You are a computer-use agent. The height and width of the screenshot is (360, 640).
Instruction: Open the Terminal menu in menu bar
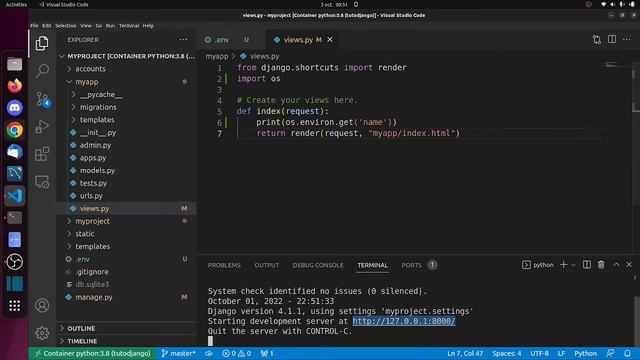pyautogui.click(x=129, y=25)
